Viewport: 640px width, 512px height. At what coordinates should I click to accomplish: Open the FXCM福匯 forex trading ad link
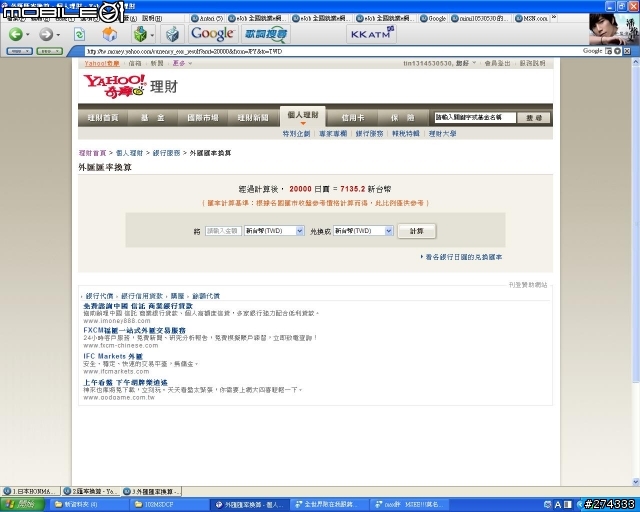coord(134,330)
